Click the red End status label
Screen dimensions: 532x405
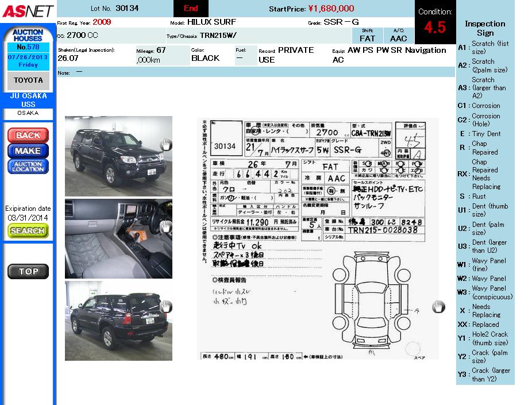point(191,9)
